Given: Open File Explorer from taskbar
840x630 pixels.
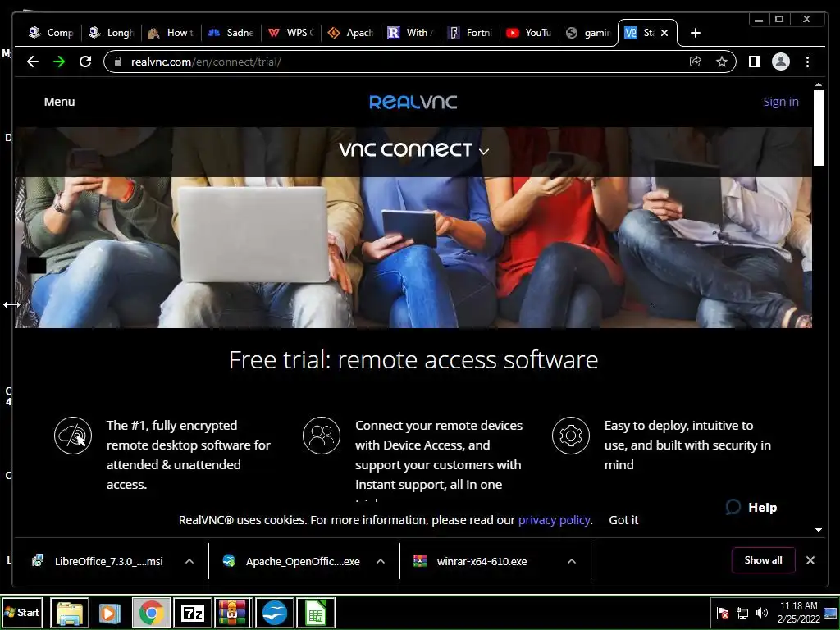Looking at the screenshot, I should pyautogui.click(x=70, y=613).
